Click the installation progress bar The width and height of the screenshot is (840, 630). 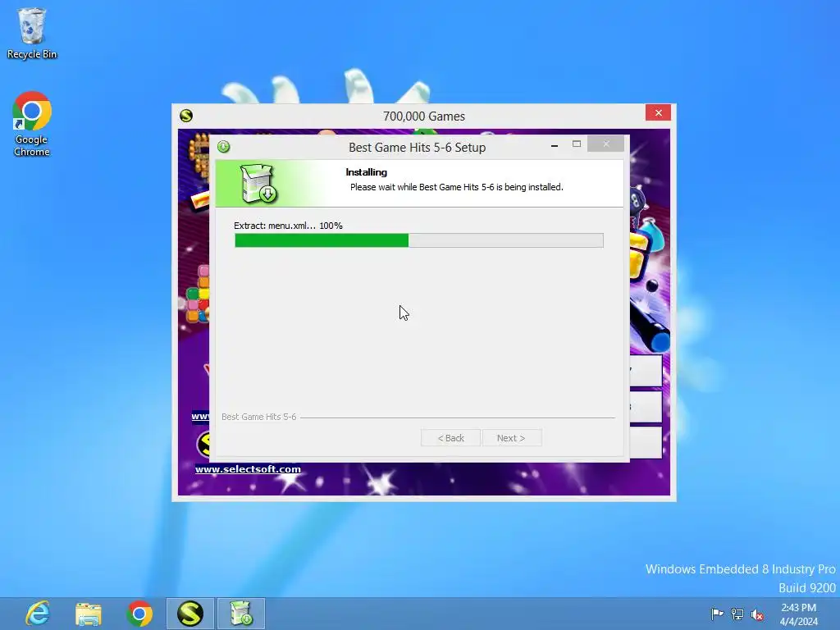point(419,240)
